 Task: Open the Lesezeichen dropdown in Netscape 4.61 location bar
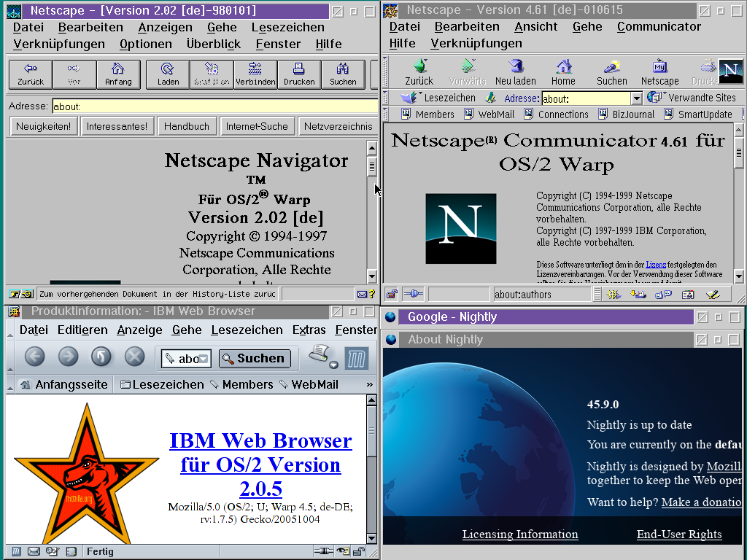(438, 98)
